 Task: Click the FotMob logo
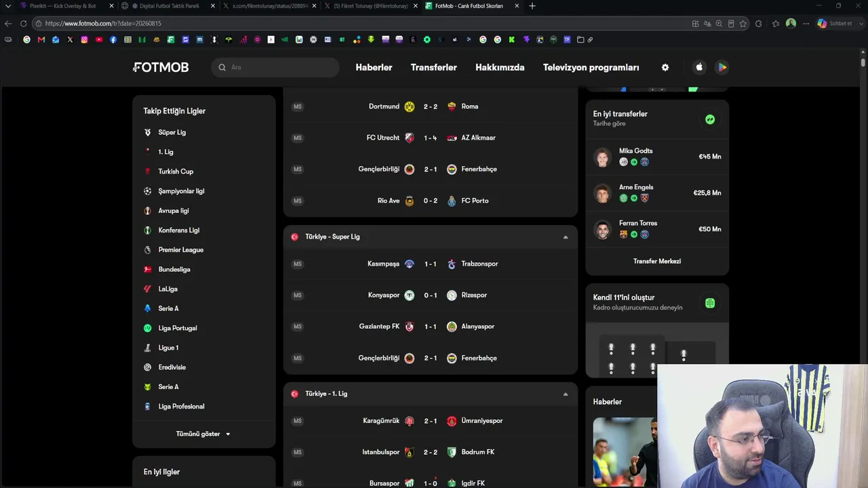point(161,67)
